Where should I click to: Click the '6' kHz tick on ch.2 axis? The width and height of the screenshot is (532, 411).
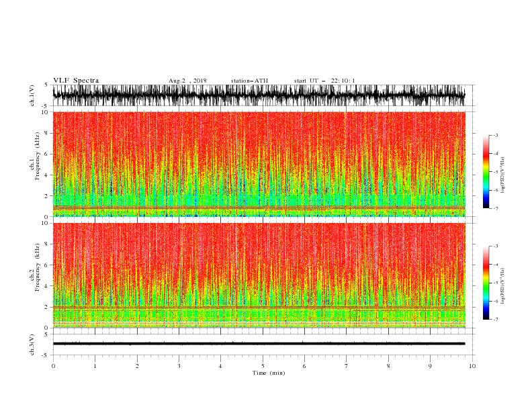46,265
